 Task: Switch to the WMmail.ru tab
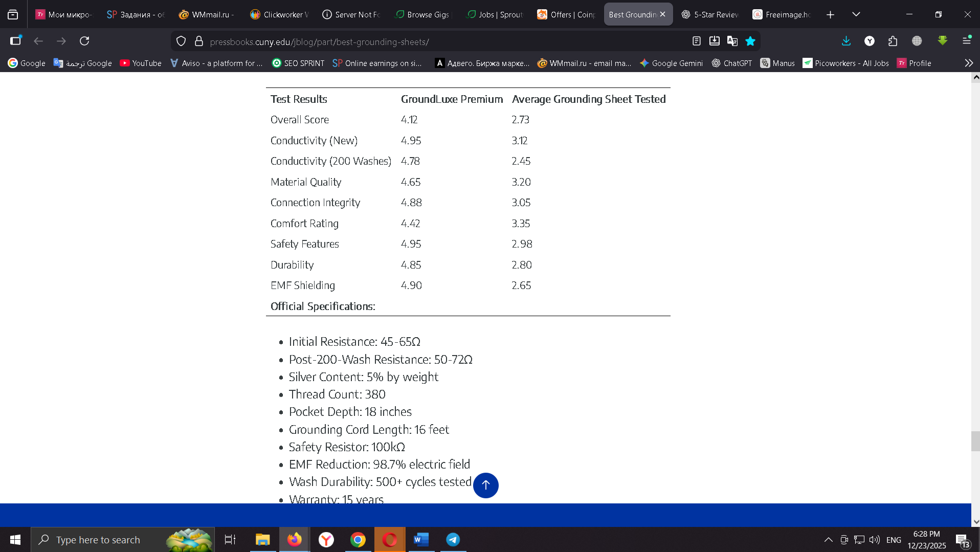[x=207, y=14]
